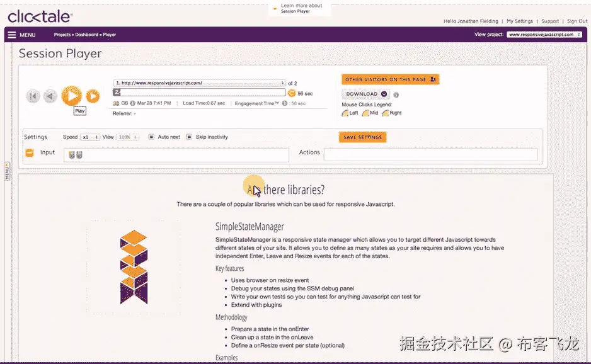The height and width of the screenshot is (364, 591).
Task: Click the 'Mar 28 7:41 PM' timestamp
Action: (x=154, y=103)
